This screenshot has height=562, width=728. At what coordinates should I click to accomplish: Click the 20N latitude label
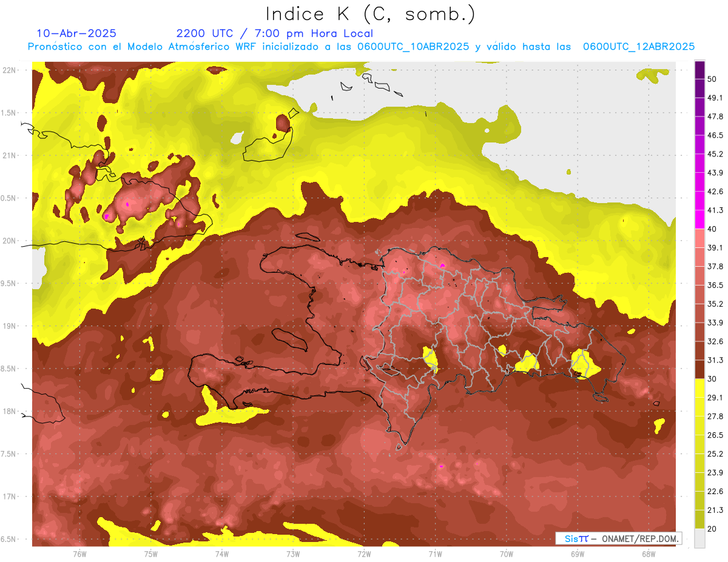point(10,241)
